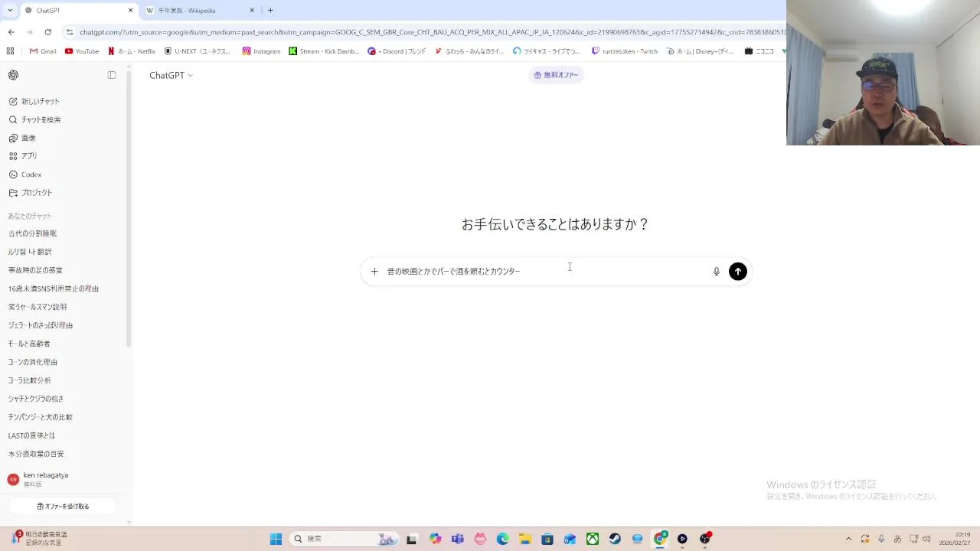Open Steam from the taskbar
Image resolution: width=980 pixels, height=551 pixels.
[615, 539]
